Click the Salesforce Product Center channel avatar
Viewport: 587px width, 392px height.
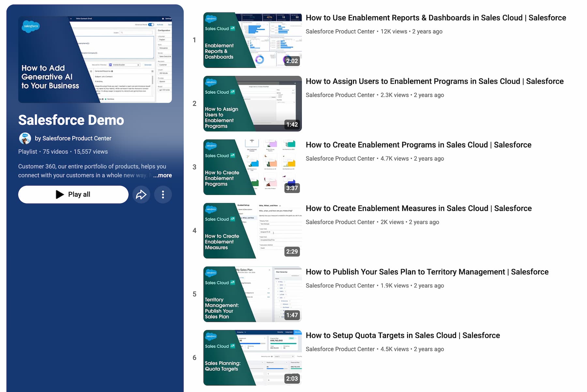25,138
